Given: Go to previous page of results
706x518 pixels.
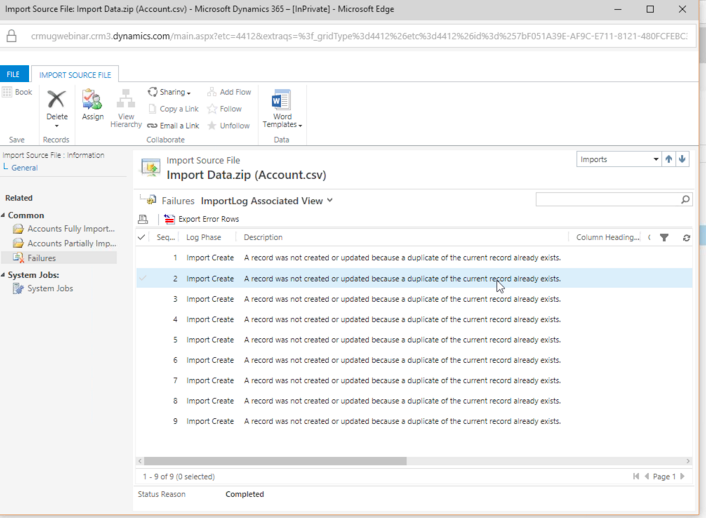Looking at the screenshot, I should coord(647,476).
